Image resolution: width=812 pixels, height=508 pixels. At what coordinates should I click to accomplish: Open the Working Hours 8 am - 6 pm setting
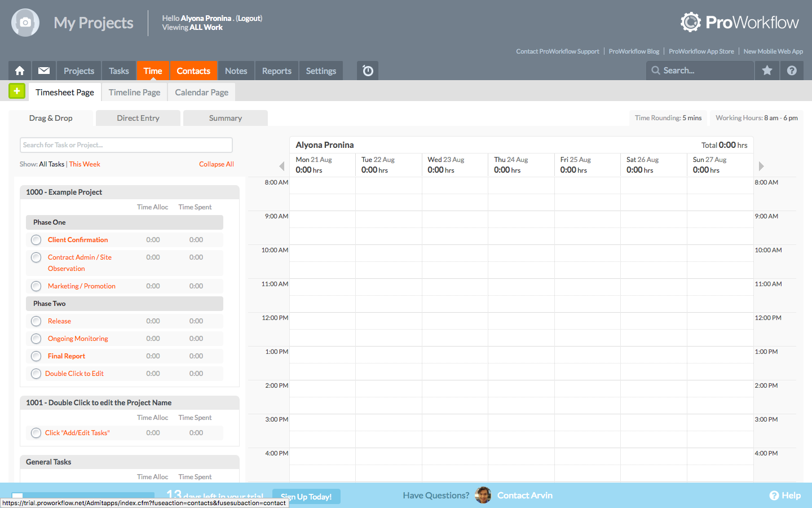pos(756,118)
